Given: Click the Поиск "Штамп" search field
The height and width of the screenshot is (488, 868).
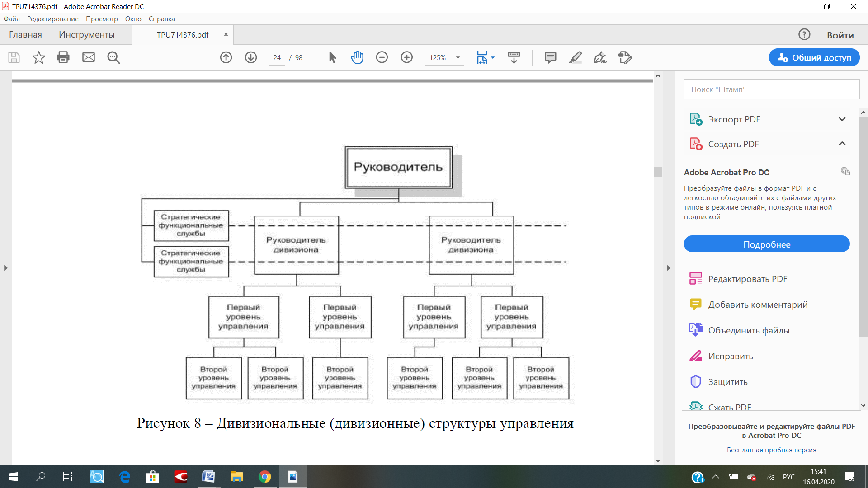Looking at the screenshot, I should pos(771,89).
